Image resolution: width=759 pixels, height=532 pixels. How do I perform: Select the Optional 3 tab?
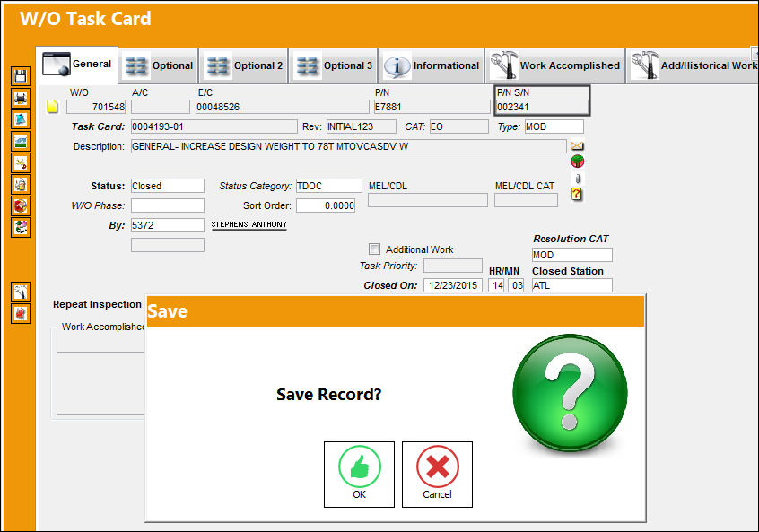point(333,65)
